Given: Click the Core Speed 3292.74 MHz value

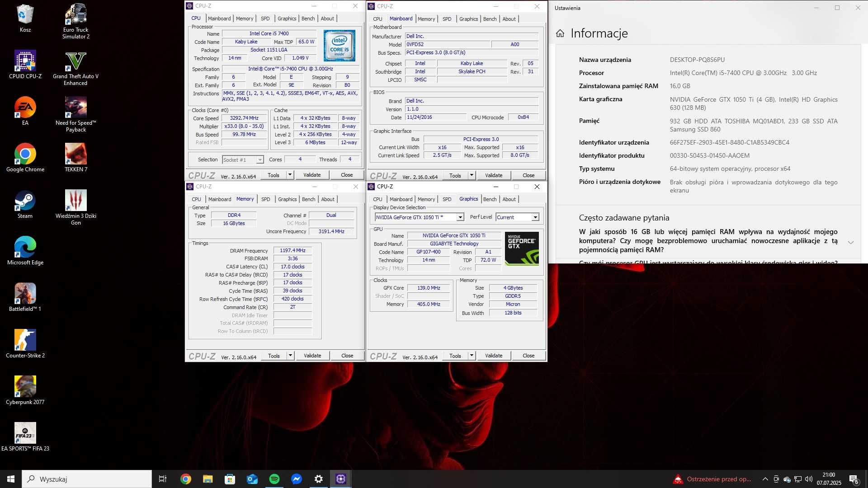Looking at the screenshot, I should coord(244,118).
